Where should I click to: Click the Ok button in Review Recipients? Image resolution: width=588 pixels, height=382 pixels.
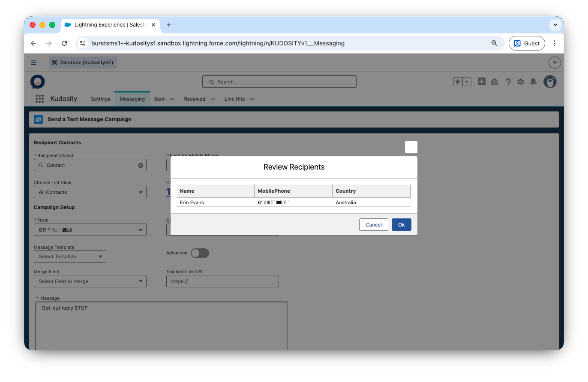point(401,225)
